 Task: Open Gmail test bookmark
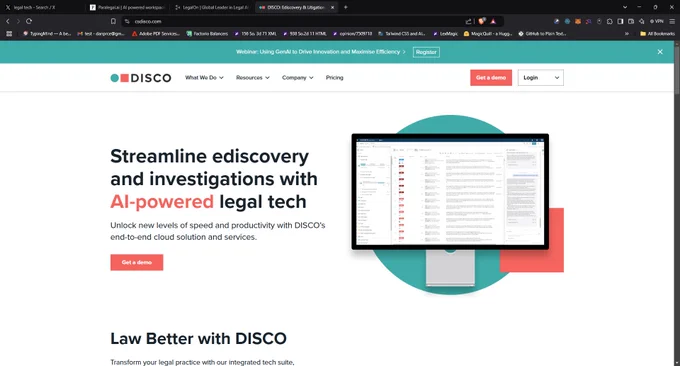[101, 34]
